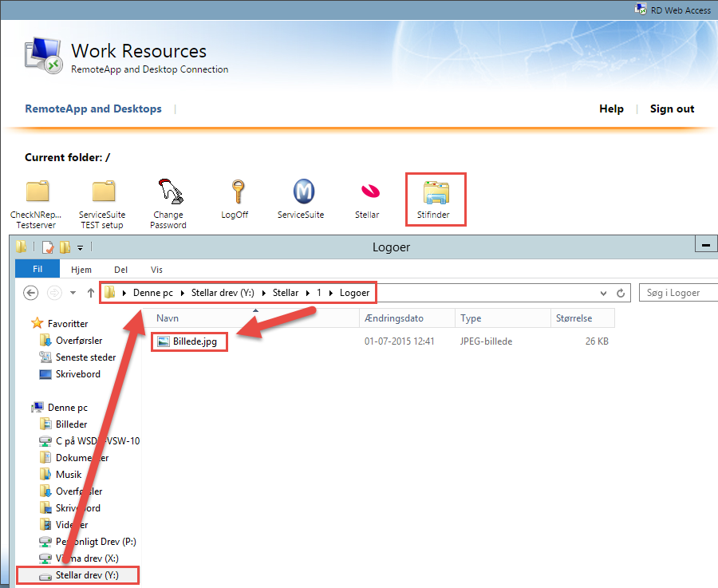Click the JPEG-billede type cell
Screen dimensions: 718x588
[x=487, y=341]
